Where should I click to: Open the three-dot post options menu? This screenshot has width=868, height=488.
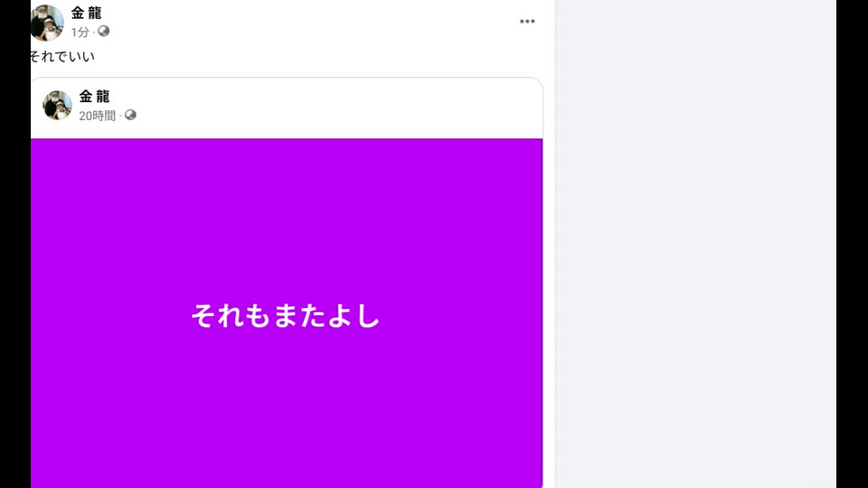(x=527, y=22)
